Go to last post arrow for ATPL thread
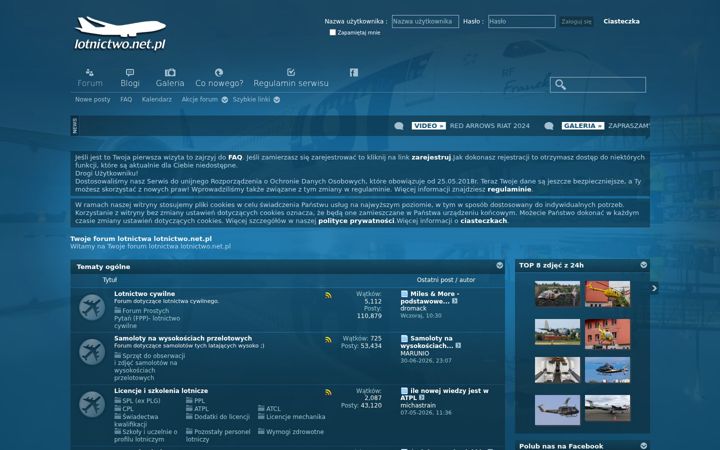 click(x=422, y=398)
